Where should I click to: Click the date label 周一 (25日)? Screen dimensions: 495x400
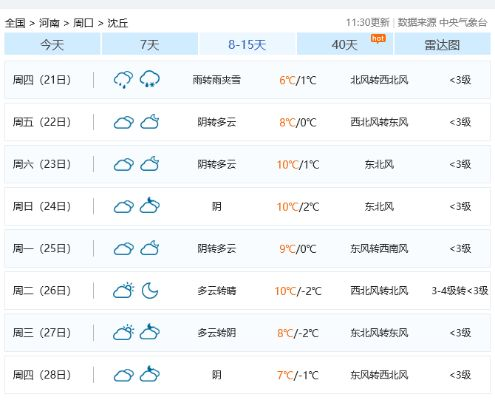coord(42,248)
